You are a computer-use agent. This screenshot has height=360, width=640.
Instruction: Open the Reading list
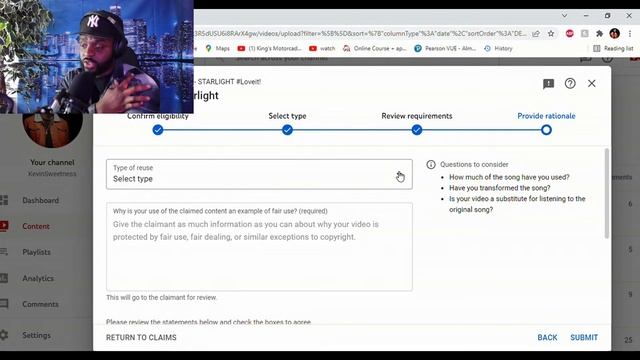613,48
